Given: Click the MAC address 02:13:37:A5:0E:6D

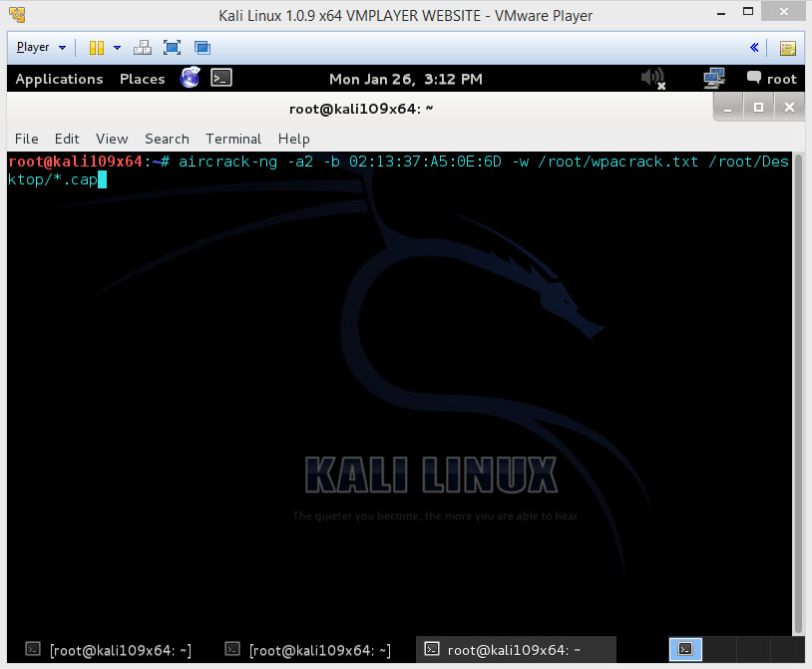Looking at the screenshot, I should click(x=425, y=162).
